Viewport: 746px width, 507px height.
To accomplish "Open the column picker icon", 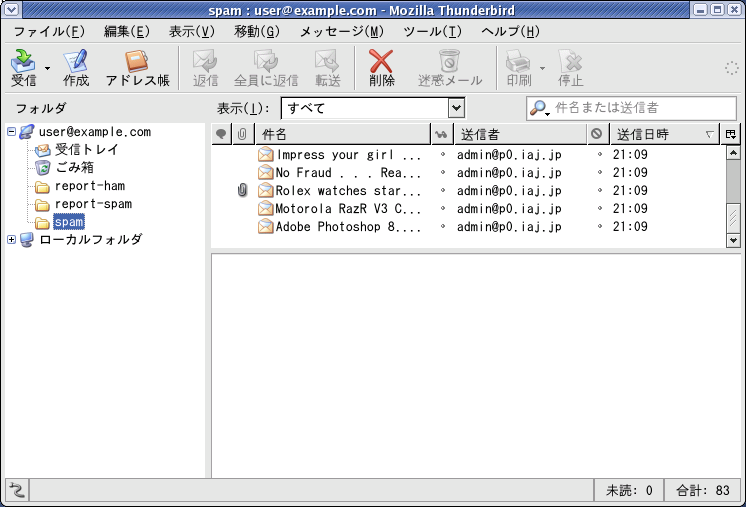I will point(731,134).
